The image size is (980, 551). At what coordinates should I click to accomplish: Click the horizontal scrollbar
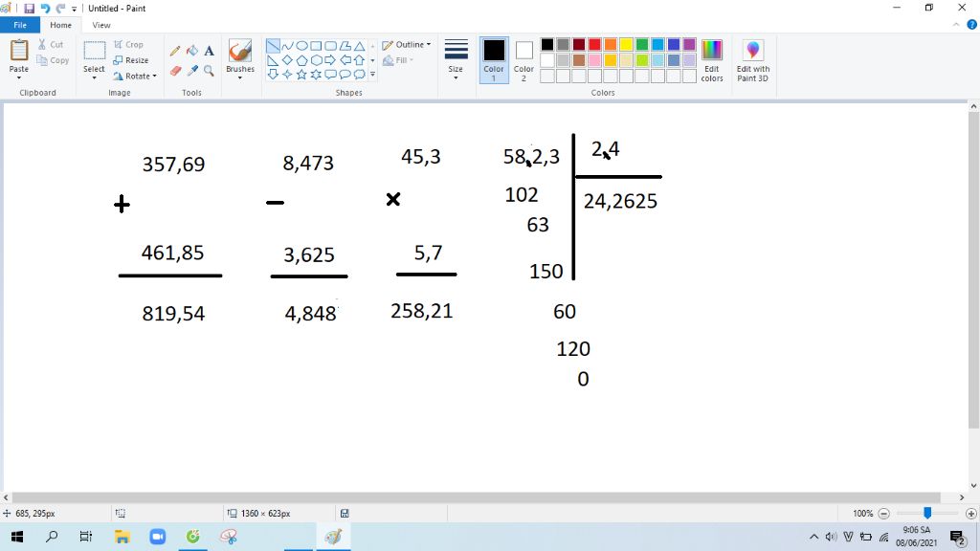tap(477, 497)
